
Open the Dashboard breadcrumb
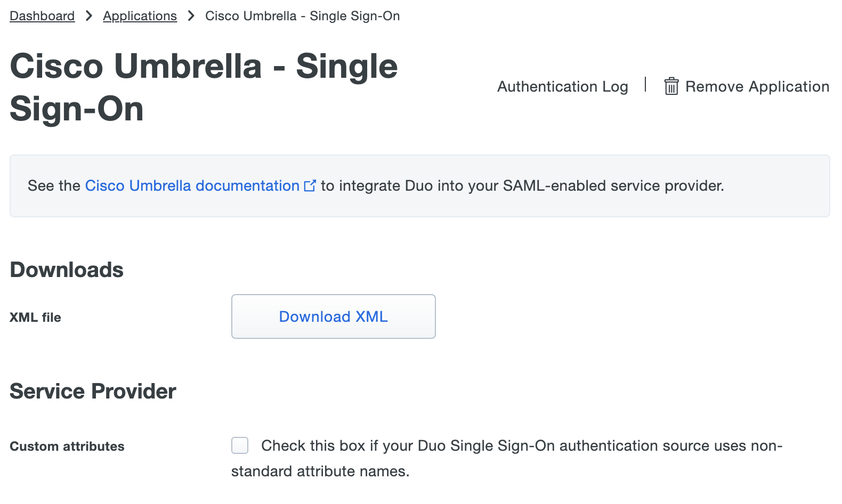[42, 16]
